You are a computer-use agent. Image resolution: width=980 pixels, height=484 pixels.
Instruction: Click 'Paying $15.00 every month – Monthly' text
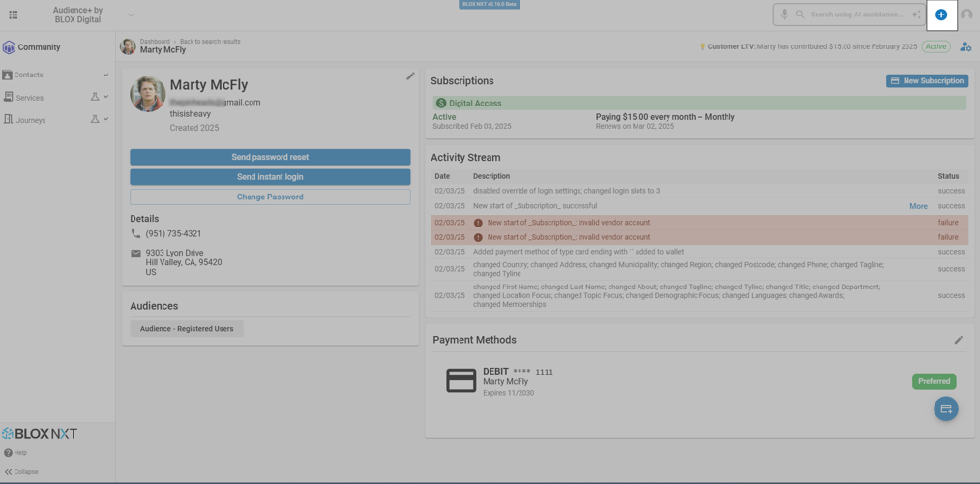tap(665, 117)
